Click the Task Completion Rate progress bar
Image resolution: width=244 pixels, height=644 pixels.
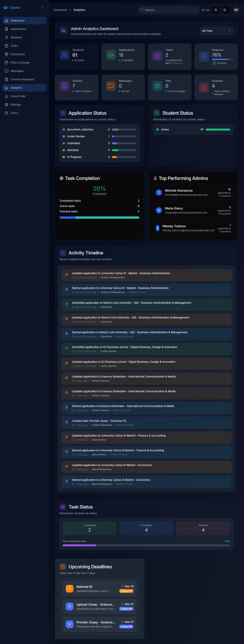pyautogui.click(x=146, y=545)
